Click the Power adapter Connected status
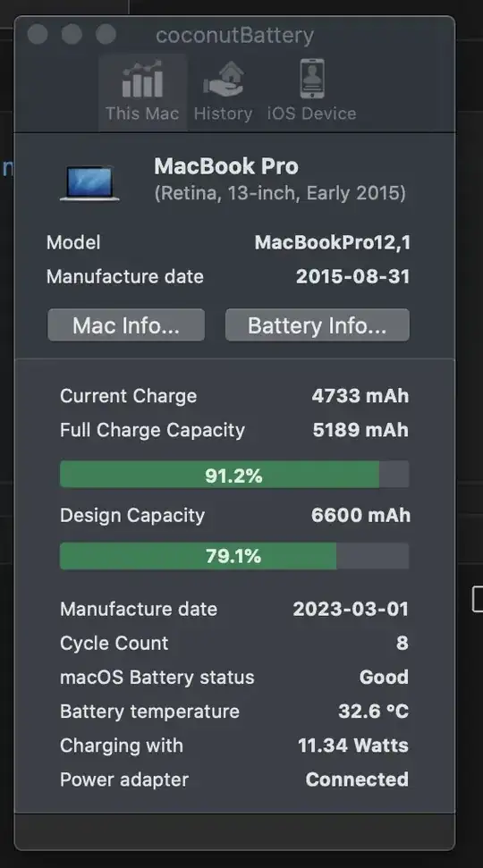This screenshot has height=868, width=483. click(357, 780)
